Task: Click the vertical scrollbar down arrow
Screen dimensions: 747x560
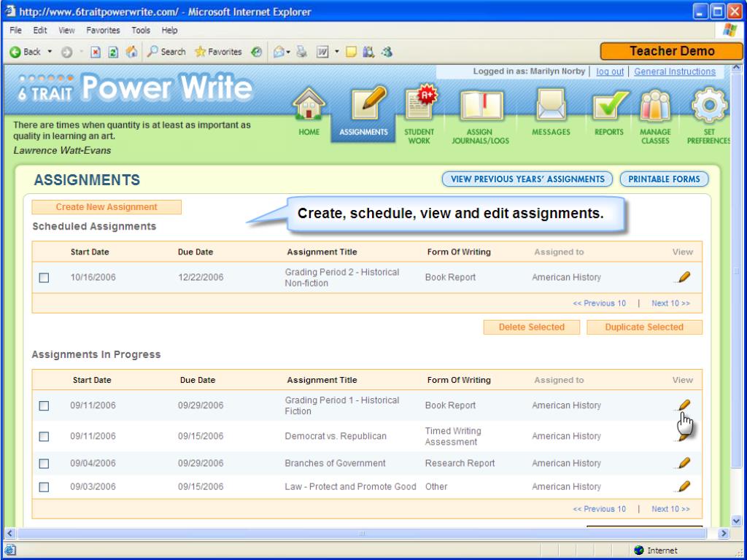Action: point(737,521)
